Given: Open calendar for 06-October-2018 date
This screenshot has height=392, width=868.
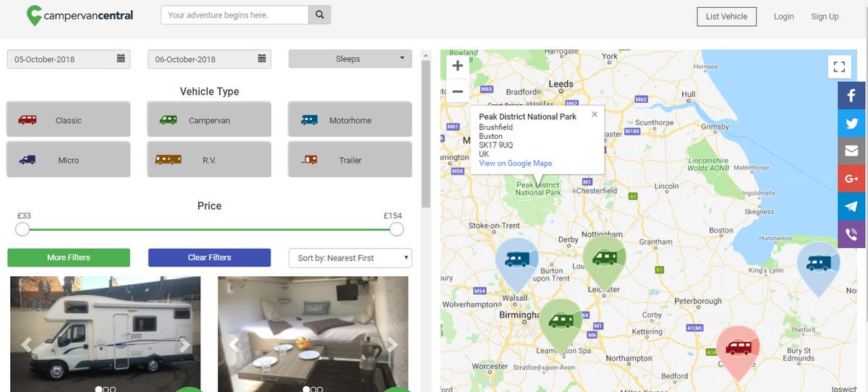Looking at the screenshot, I should tap(262, 59).
